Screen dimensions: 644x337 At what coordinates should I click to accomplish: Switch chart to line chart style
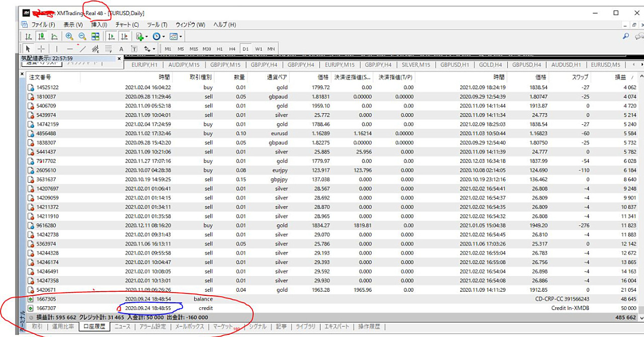point(54,36)
